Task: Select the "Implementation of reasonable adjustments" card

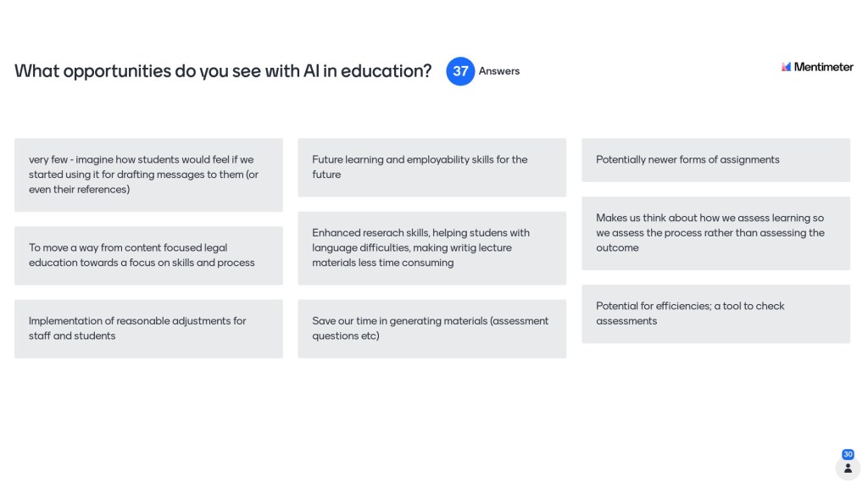Action: coord(148,328)
